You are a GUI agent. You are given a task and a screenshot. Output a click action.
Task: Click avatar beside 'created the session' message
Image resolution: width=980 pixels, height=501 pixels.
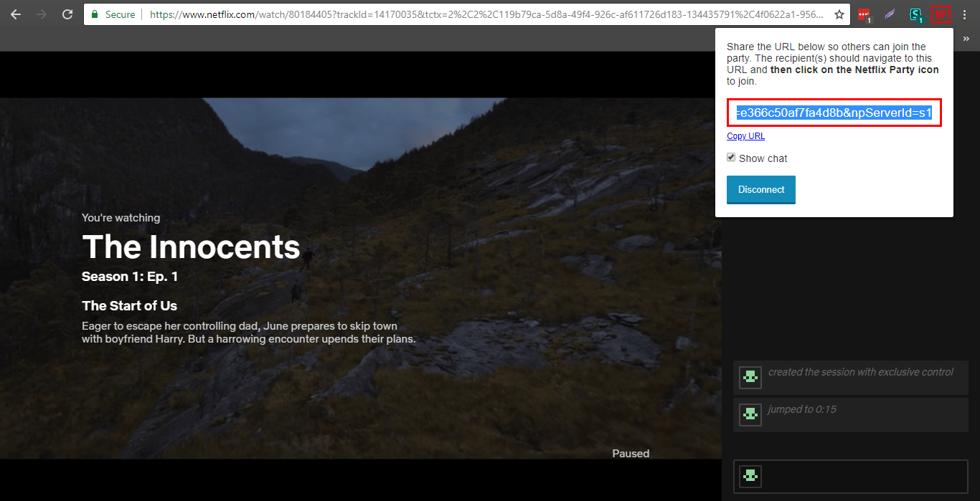[750, 376]
